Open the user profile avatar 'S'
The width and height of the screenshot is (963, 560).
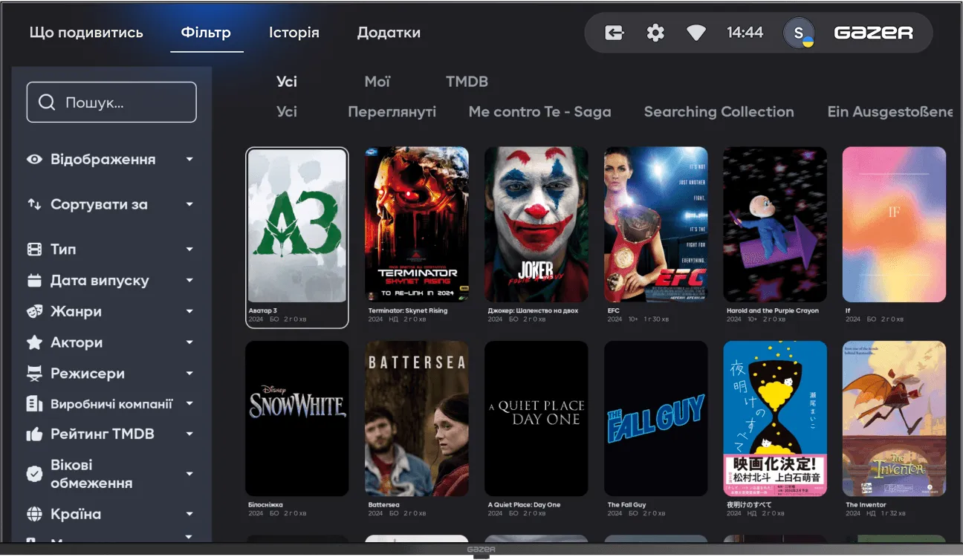pyautogui.click(x=799, y=33)
